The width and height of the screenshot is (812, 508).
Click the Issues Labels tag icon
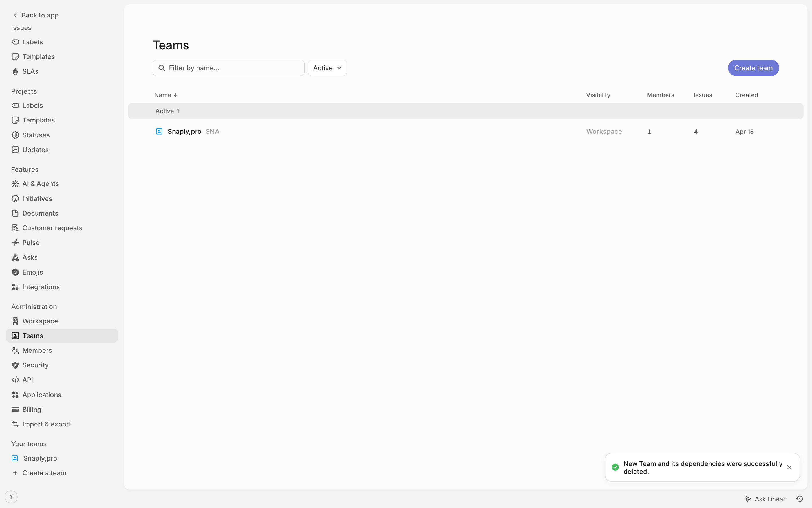pyautogui.click(x=15, y=42)
